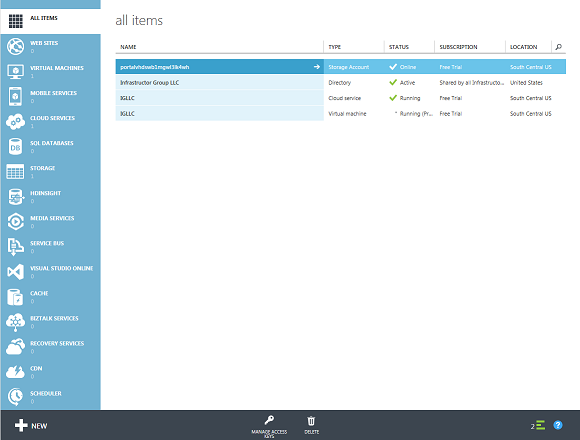Click the Manage Access Keys key icon
Image resolution: width=580 pixels, height=440 pixels.
(x=269, y=420)
